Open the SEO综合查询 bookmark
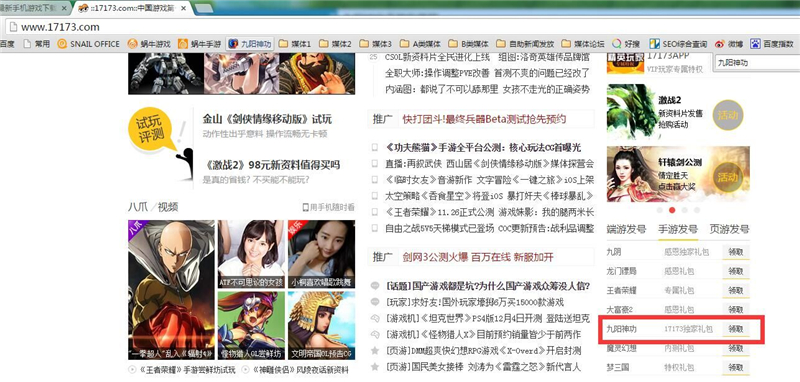This screenshot has width=800, height=382. [679, 44]
